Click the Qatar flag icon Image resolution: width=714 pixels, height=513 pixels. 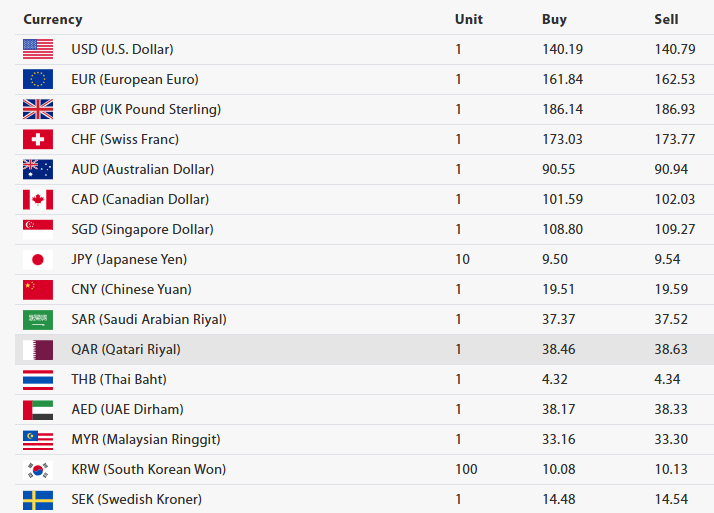[x=38, y=349]
